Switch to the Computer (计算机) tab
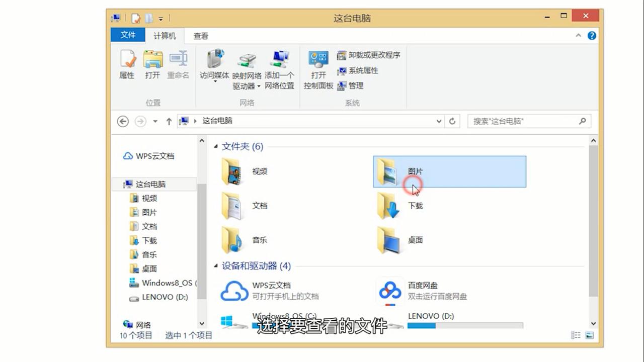This screenshot has height=362, width=644. [165, 36]
